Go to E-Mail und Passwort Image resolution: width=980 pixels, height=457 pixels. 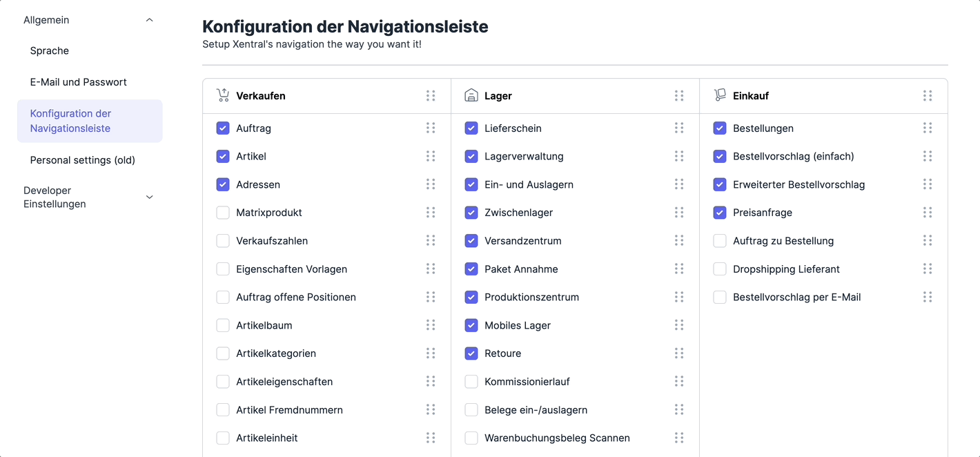coord(79,82)
